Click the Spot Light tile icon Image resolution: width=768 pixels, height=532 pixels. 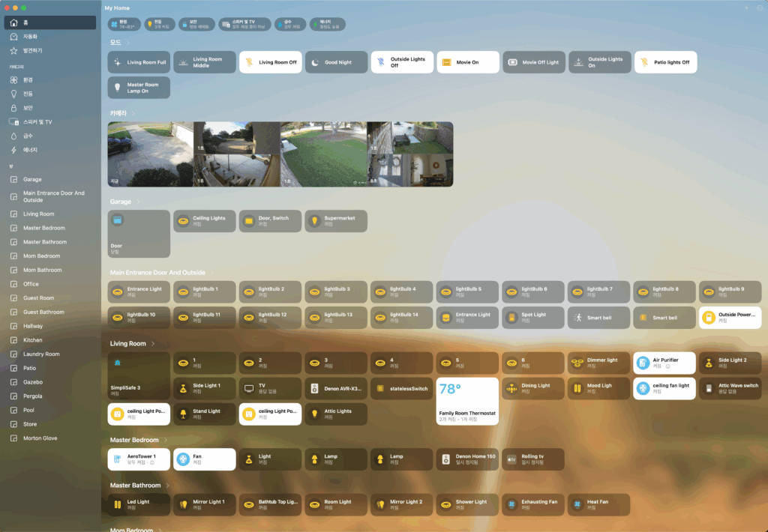pos(511,318)
